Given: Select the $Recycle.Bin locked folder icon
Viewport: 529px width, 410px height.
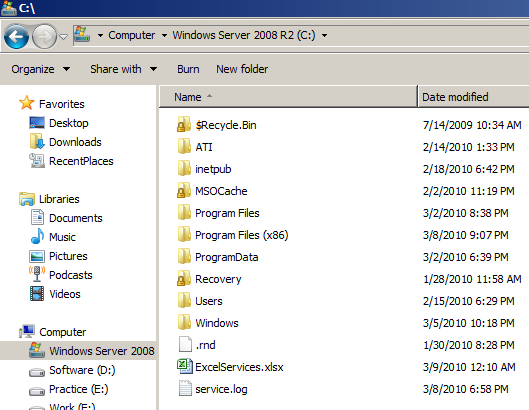Looking at the screenshot, I should (184, 124).
